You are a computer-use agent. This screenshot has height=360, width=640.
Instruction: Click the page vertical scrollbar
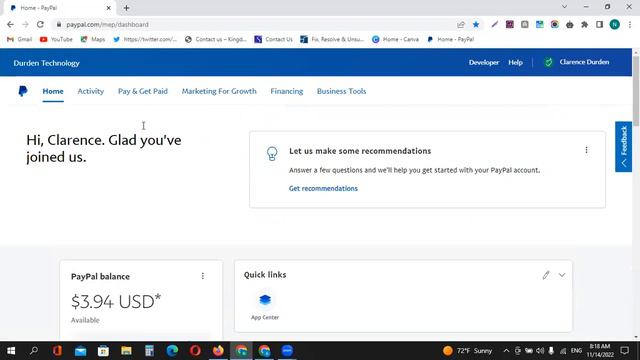point(636,90)
